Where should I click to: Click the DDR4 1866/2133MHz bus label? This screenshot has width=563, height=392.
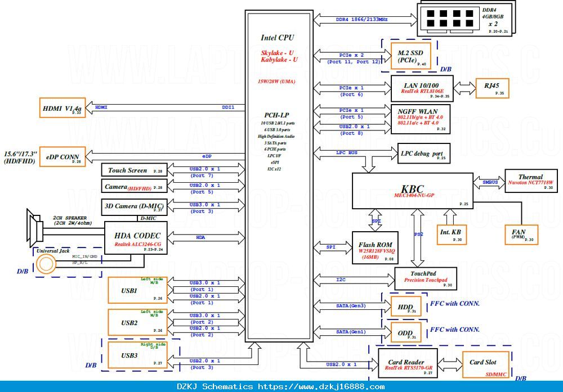coord(361,19)
